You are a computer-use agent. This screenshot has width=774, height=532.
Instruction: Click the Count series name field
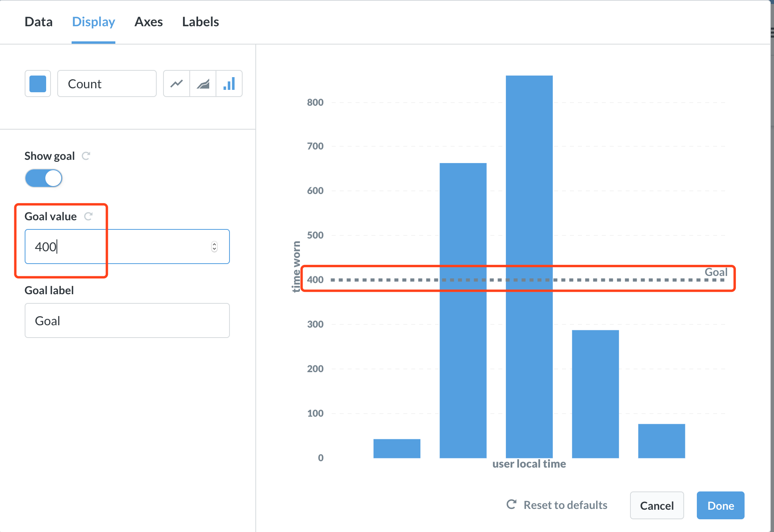107,83
